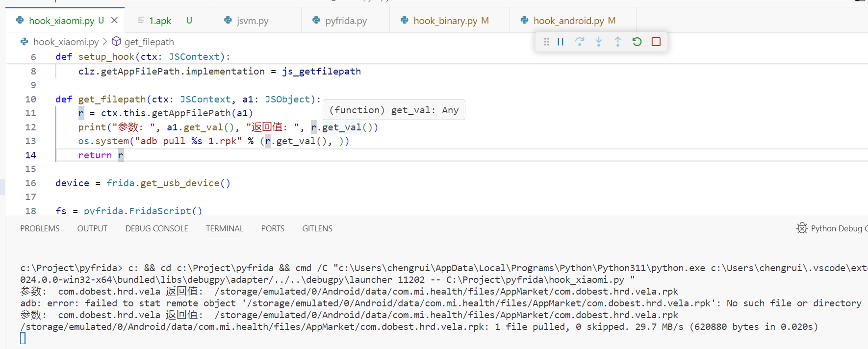Stop the debug session
This screenshot has width=868, height=349.
click(x=656, y=42)
